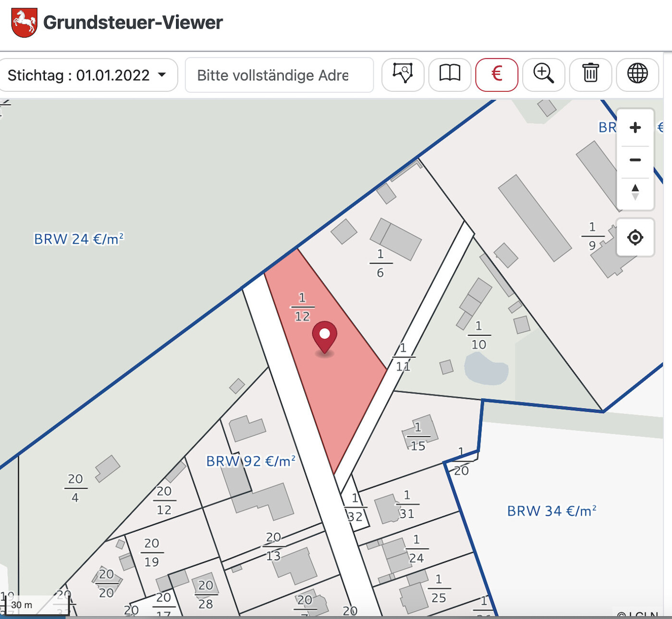Open the book legend icon
Screen dimensions: 672x619
[x=450, y=74]
